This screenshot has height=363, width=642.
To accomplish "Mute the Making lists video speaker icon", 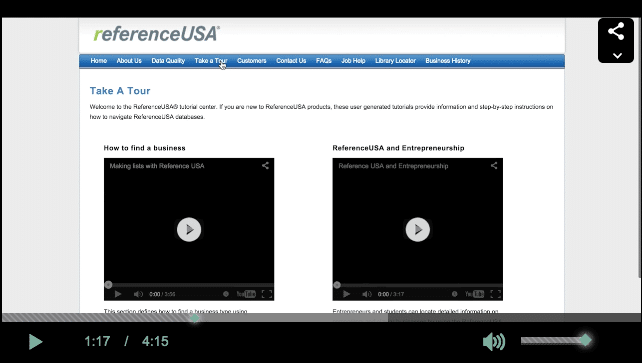I will tap(138, 294).
